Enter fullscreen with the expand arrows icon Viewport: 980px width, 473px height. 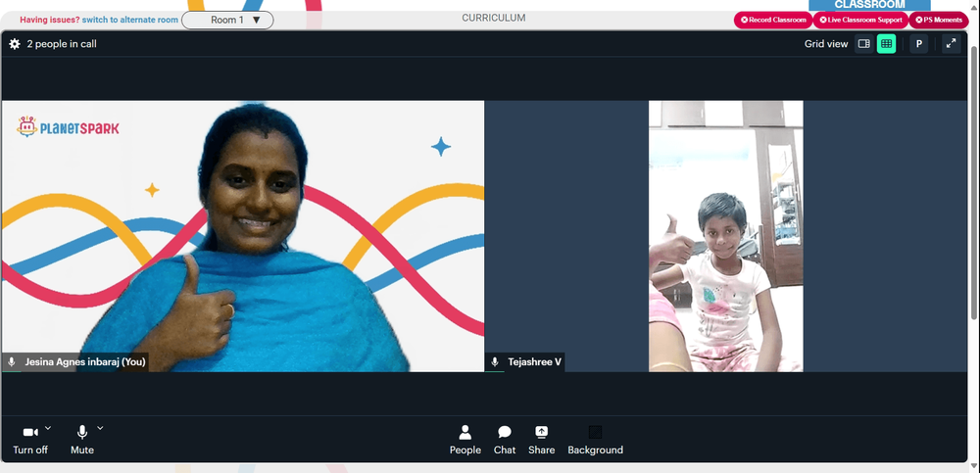click(951, 44)
